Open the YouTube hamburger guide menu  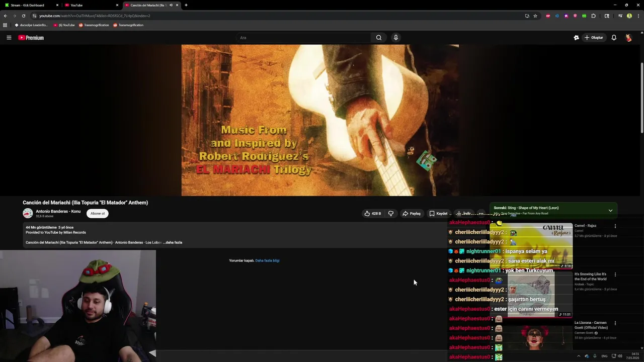coord(9,38)
